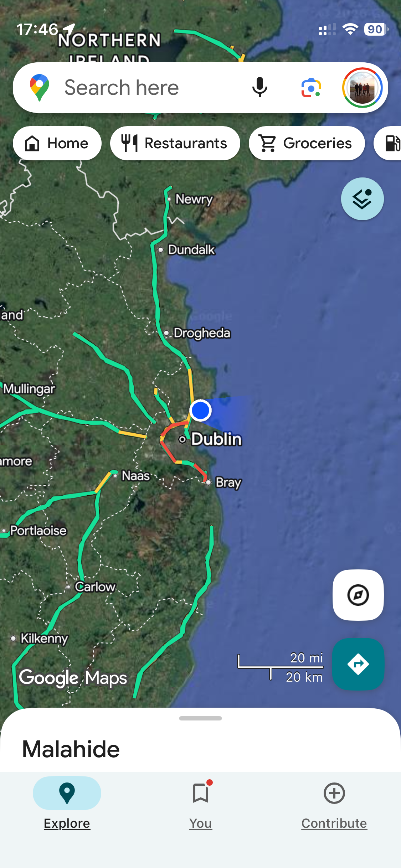Open the Malahide place title
Viewport: 401px width, 868px height.
point(71,749)
